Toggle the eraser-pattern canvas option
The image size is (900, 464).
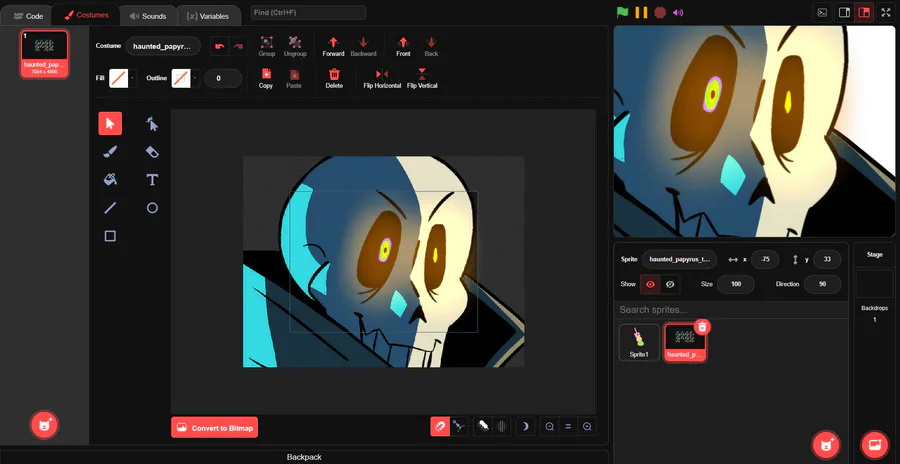pyautogui.click(x=483, y=427)
